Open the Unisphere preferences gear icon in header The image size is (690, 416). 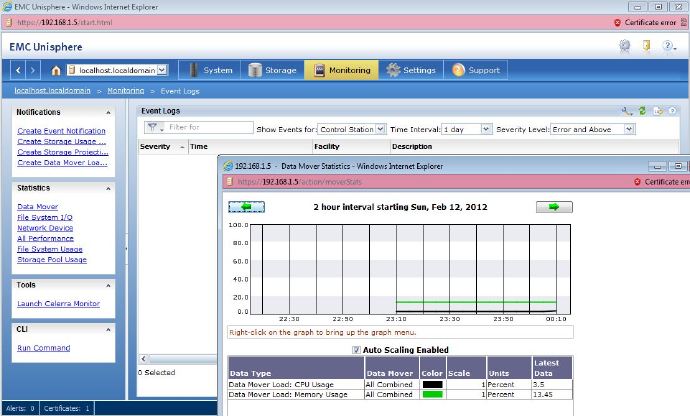(x=624, y=46)
